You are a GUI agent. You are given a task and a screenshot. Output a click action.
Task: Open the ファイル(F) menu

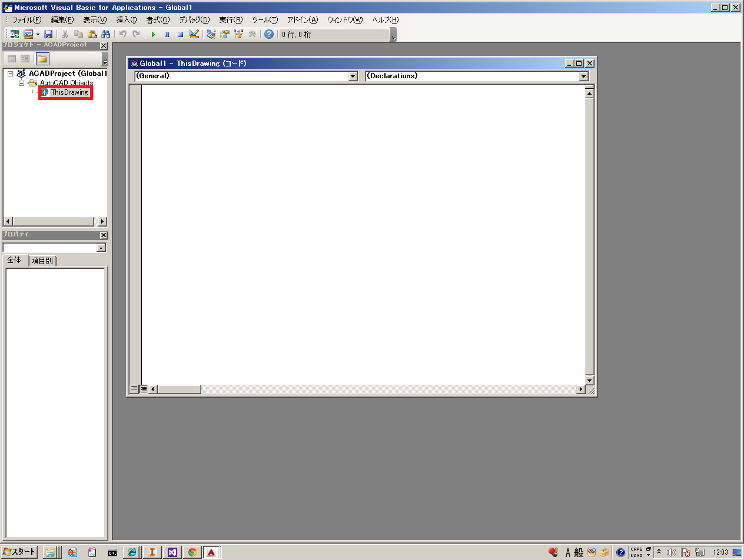pos(26,20)
